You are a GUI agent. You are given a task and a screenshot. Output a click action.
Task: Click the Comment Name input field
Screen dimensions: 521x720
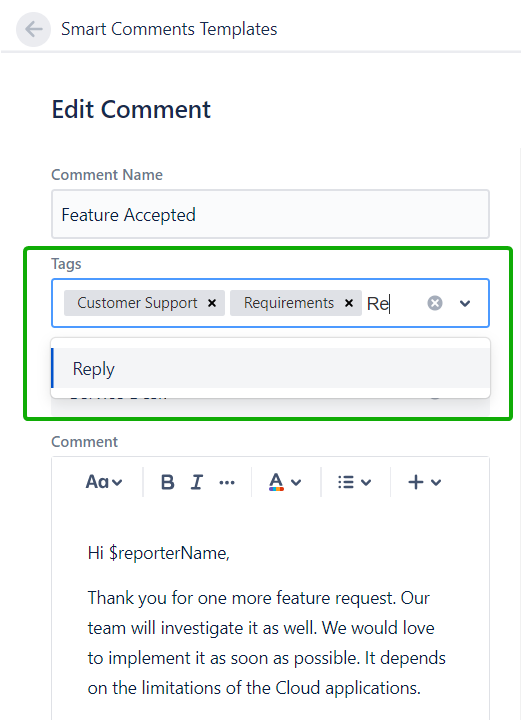270,214
